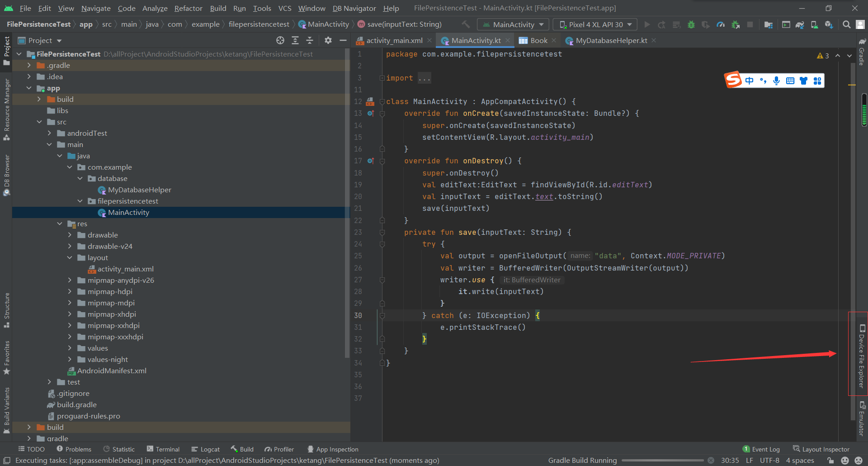Open the MainActivity run configuration dropdown

(514, 25)
